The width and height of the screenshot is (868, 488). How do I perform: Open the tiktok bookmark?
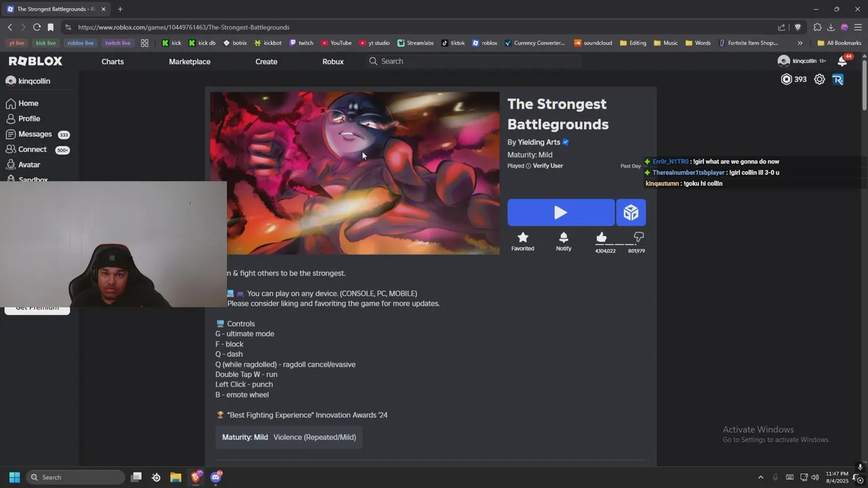pos(453,43)
